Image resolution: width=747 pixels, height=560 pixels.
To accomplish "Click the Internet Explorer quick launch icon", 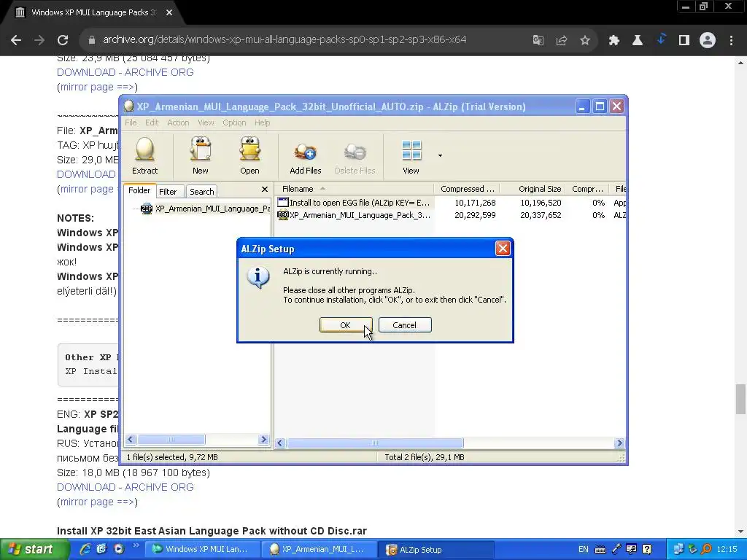I will click(x=85, y=549).
